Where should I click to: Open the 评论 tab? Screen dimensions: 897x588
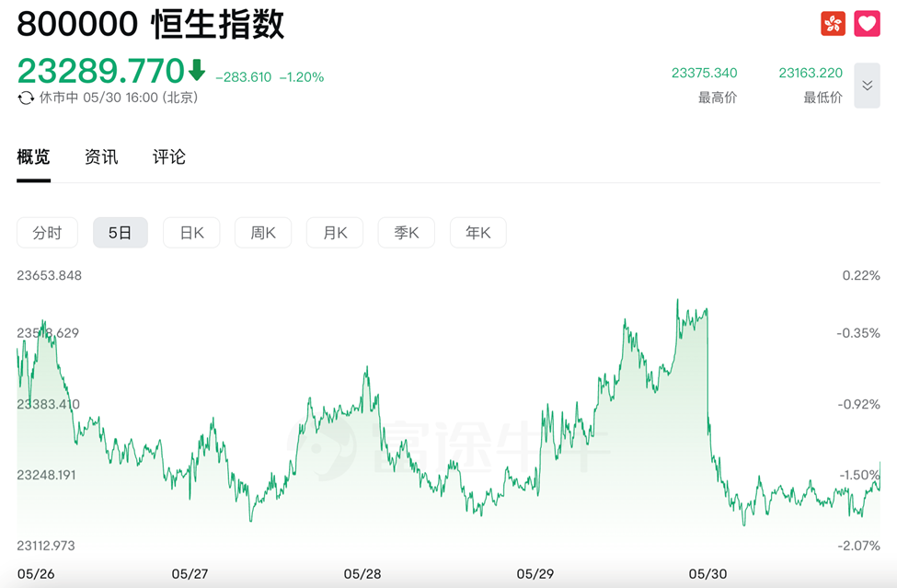click(169, 156)
